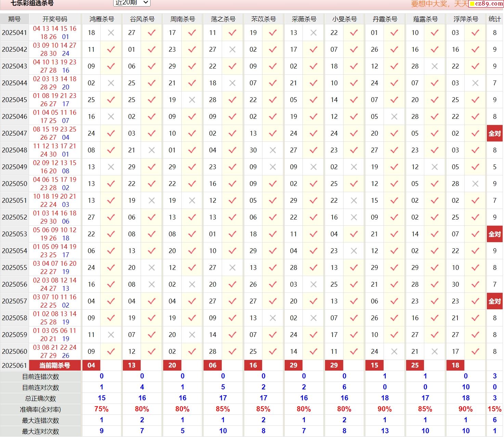Screen dimensions: 504x437
Task: Click current kill number 18 under 浮萍杀号
Action: (x=455, y=365)
